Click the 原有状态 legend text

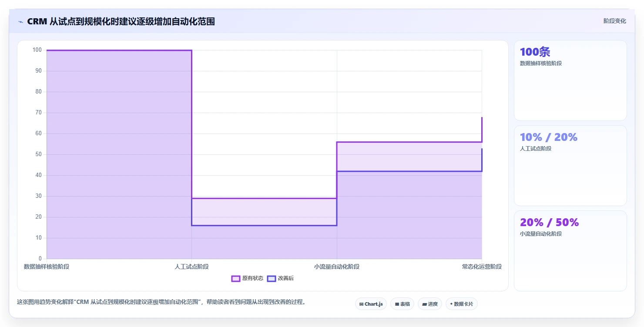(x=253, y=278)
